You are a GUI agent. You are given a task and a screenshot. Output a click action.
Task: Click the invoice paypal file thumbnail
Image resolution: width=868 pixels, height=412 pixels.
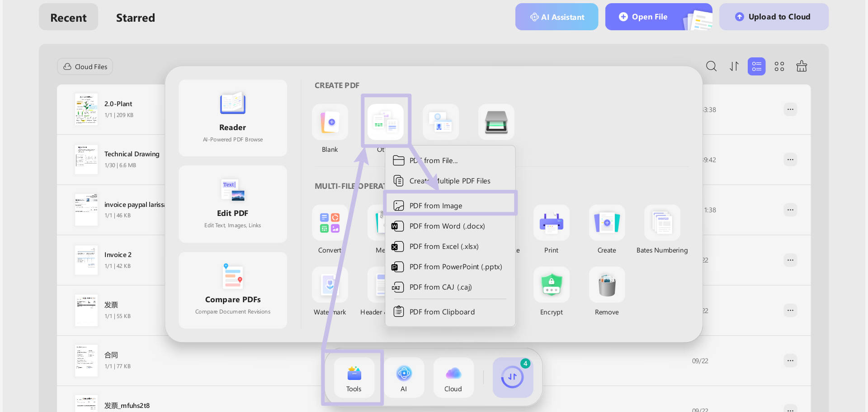(86, 209)
